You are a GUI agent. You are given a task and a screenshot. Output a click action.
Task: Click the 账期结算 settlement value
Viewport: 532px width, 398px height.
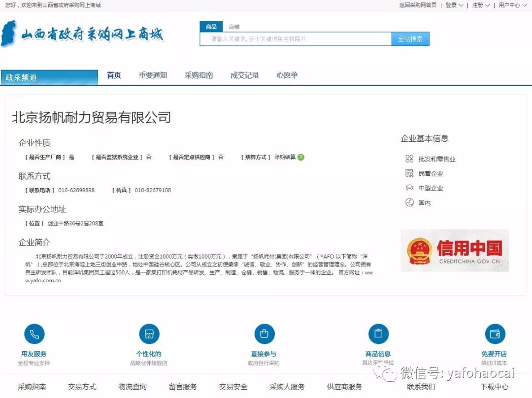(x=285, y=157)
